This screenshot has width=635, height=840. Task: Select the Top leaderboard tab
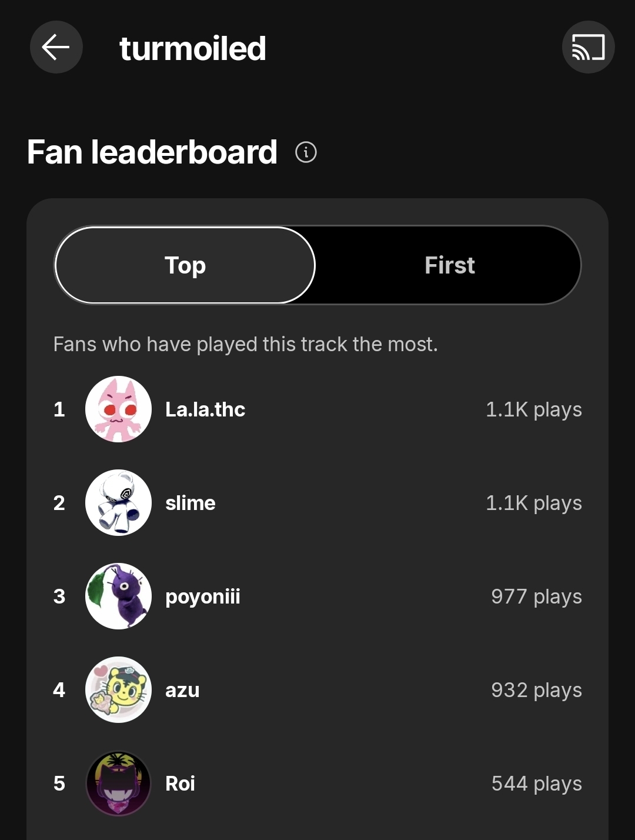click(x=185, y=265)
